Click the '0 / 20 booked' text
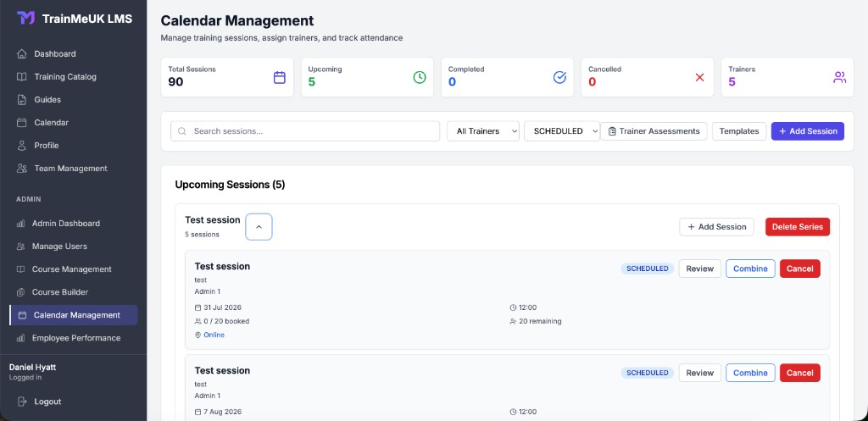Screen dimensions: 868x421 (x=226, y=321)
